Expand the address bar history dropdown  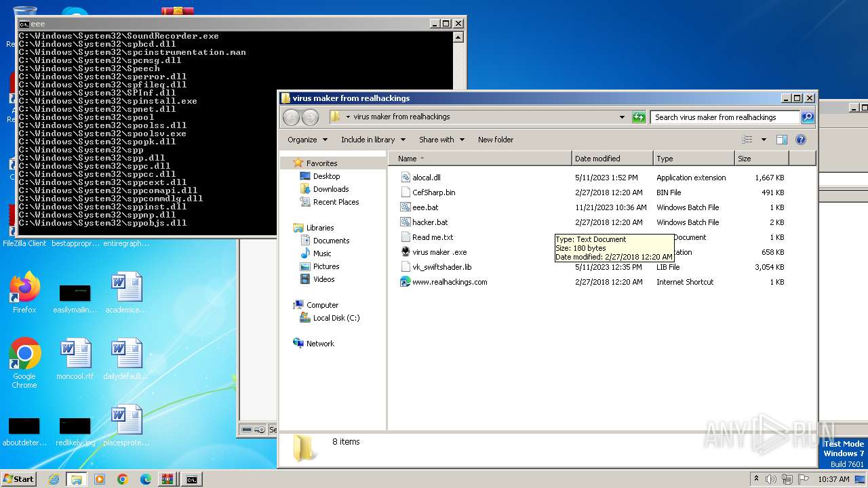tap(622, 117)
